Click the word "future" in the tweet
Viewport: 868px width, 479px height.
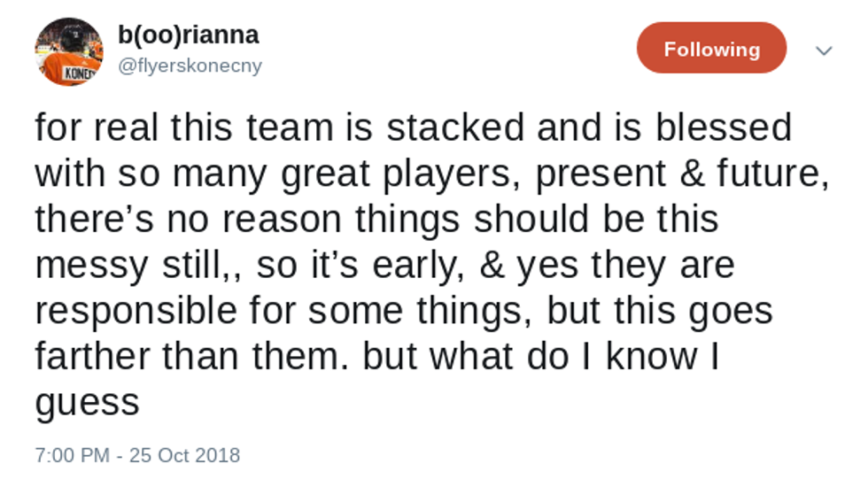779,174
